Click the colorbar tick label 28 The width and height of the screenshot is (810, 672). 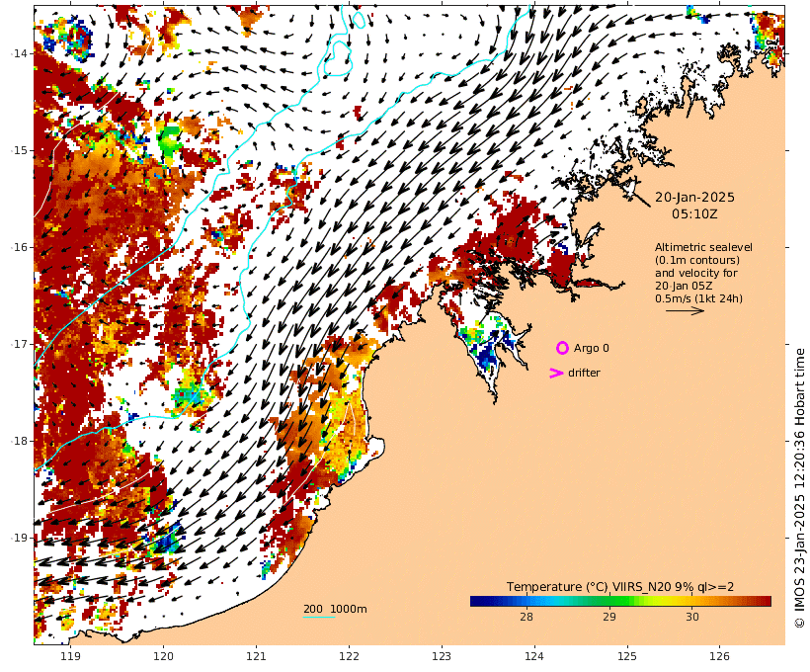pyautogui.click(x=526, y=617)
